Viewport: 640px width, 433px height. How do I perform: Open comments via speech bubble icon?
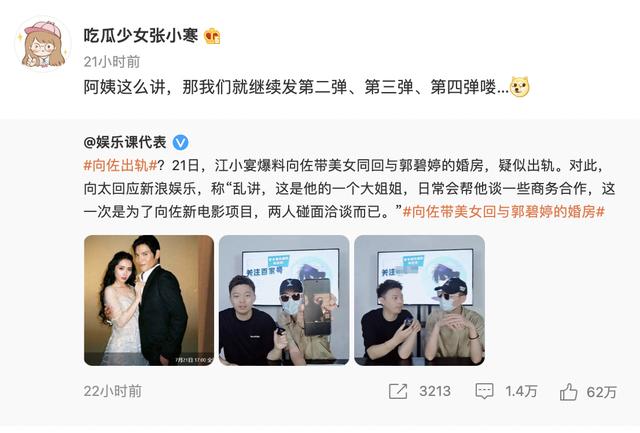click(484, 391)
